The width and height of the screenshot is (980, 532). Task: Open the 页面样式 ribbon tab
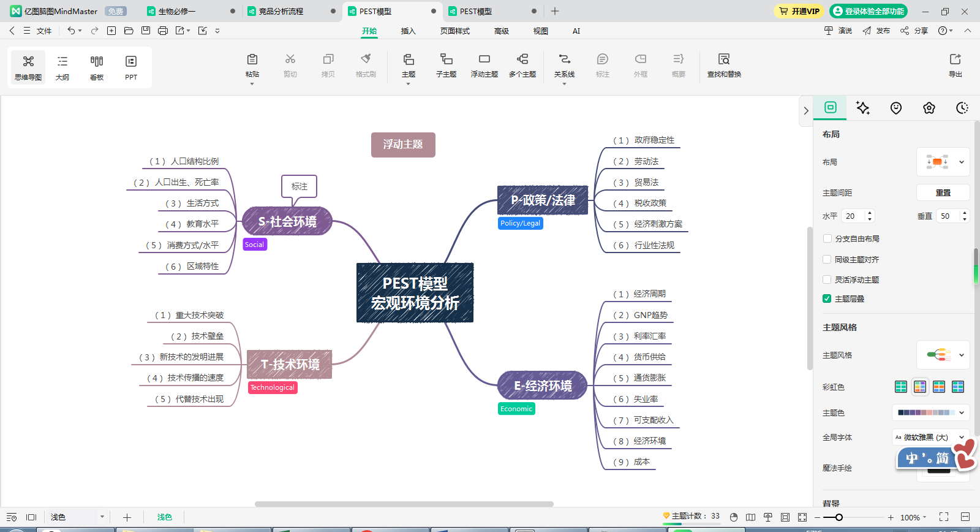(454, 31)
